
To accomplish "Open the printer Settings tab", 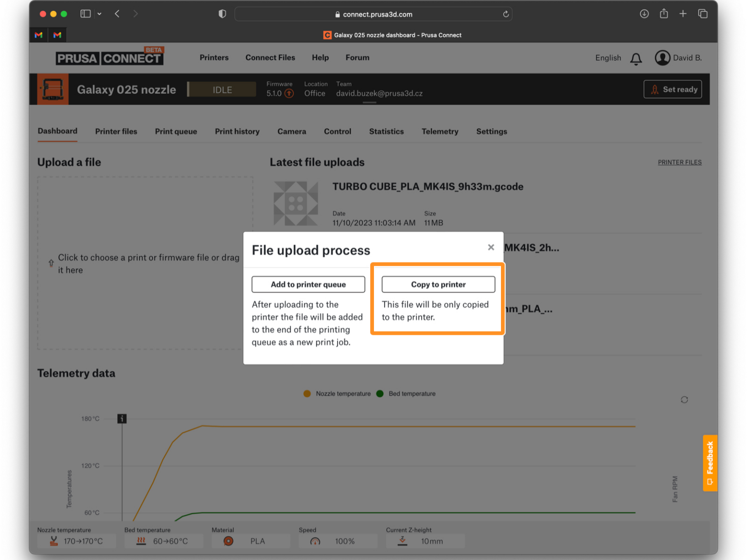I will click(x=492, y=131).
